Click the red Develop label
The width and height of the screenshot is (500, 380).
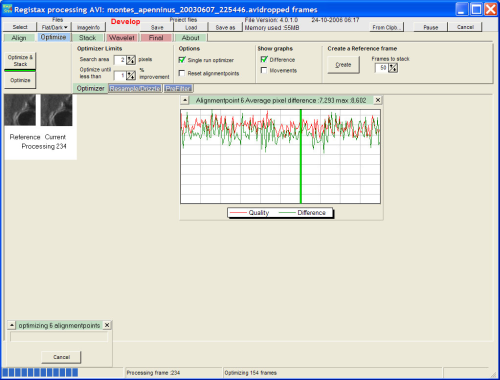(125, 22)
